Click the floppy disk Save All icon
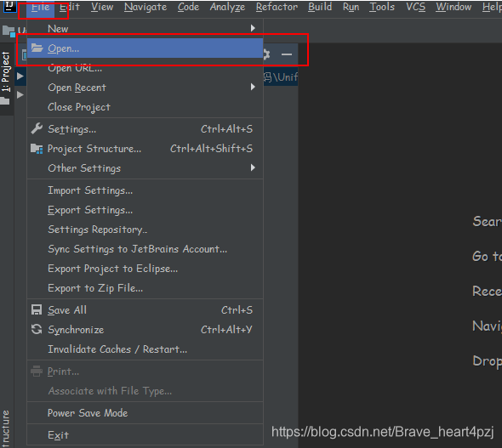Viewport: 502px width, 448px height. coord(37,309)
